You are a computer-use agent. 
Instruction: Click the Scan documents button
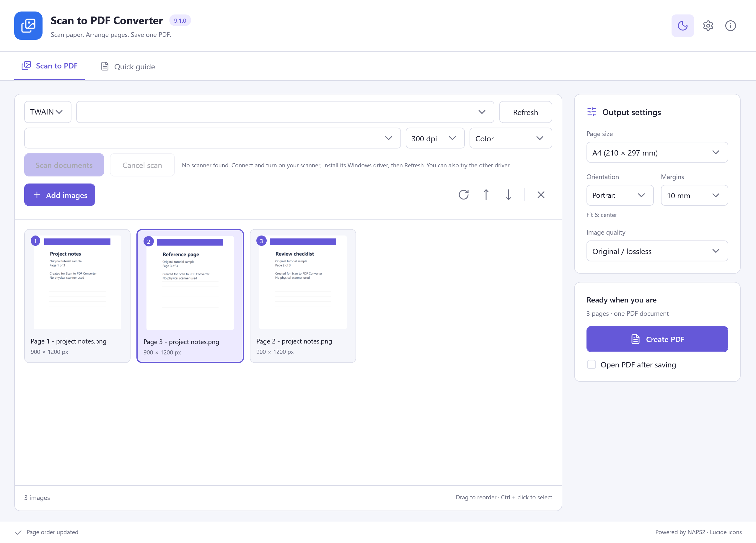(x=64, y=165)
